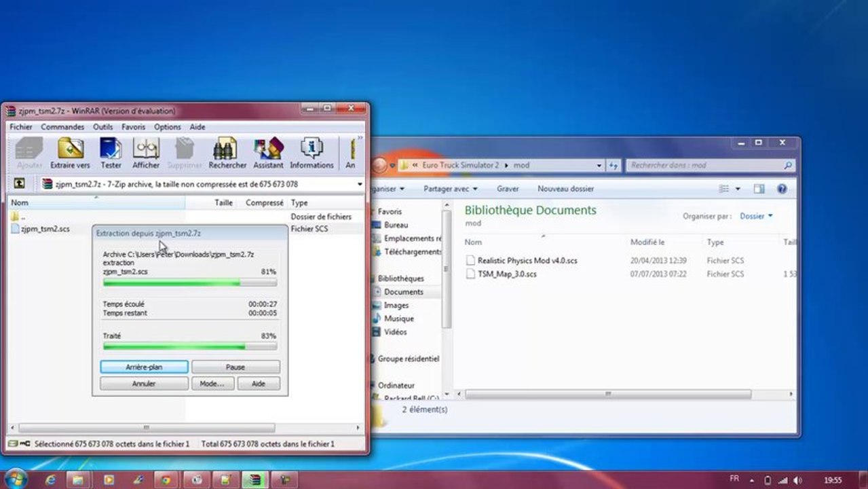The height and width of the screenshot is (489, 868).
Task: Select Realistic Physics Mod v4.0.scs file
Action: pos(527,261)
